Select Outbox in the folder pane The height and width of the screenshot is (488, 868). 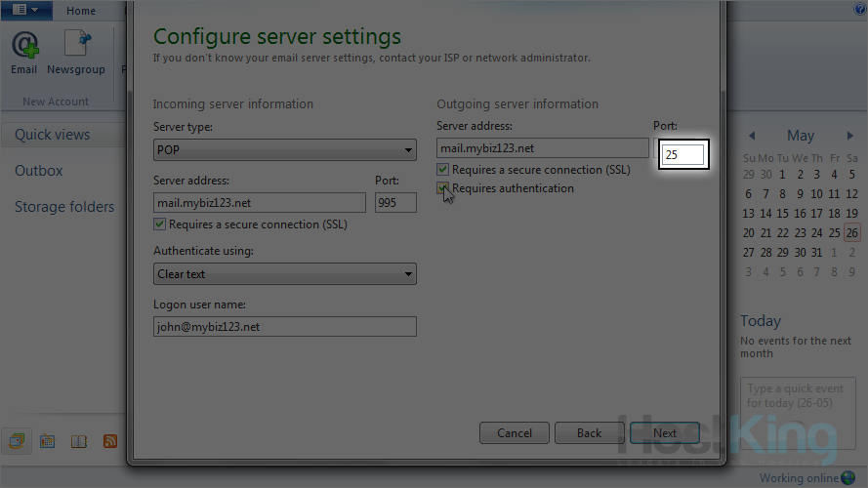click(x=39, y=171)
